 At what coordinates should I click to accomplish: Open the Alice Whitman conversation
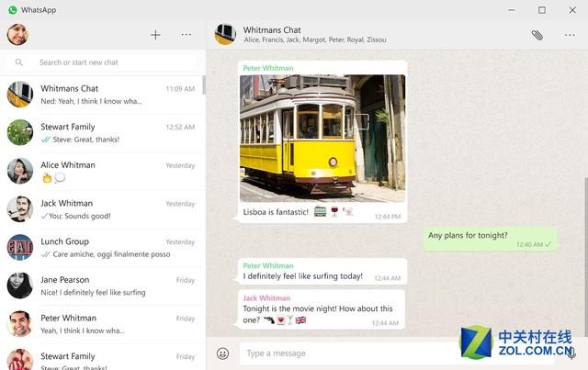pyautogui.click(x=101, y=171)
